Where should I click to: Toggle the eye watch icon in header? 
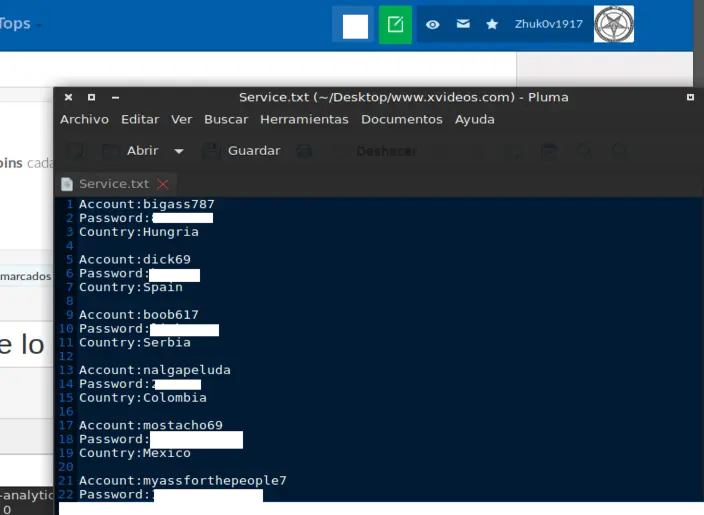pyautogui.click(x=432, y=25)
